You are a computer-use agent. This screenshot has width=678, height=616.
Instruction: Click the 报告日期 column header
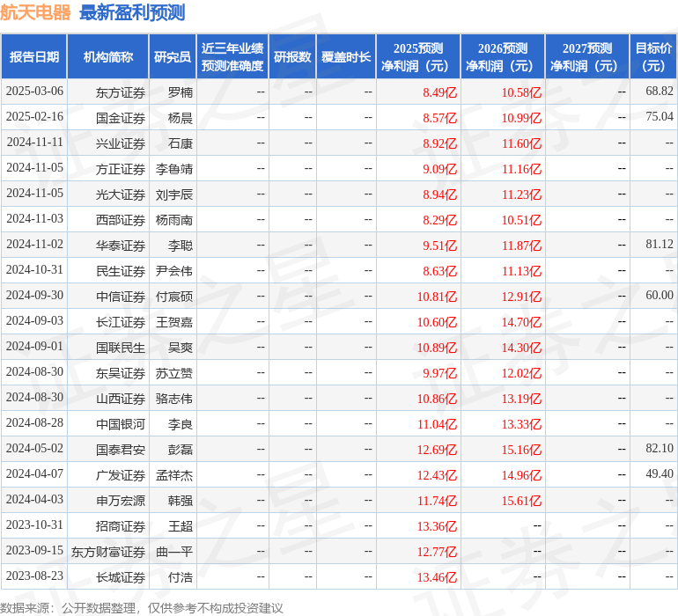click(34, 56)
